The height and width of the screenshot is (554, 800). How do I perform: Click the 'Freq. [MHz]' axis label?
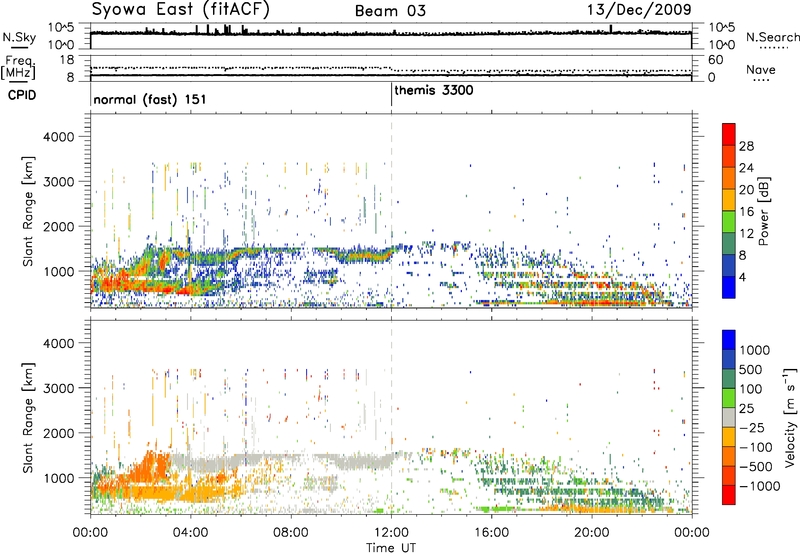point(18,67)
